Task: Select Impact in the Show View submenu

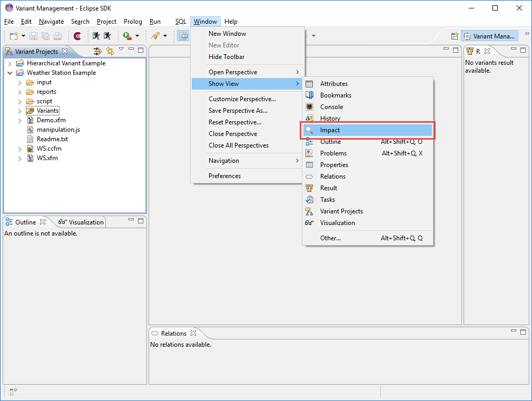Action: click(x=368, y=130)
